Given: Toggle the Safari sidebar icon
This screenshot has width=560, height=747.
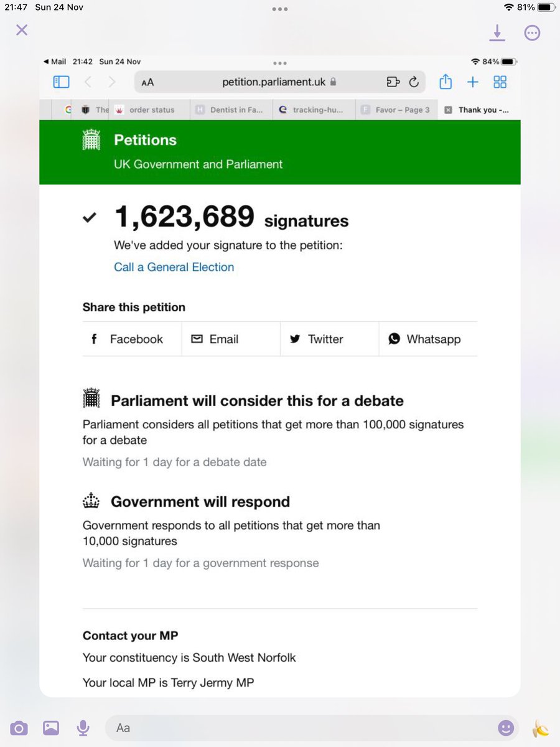Looking at the screenshot, I should click(x=61, y=82).
